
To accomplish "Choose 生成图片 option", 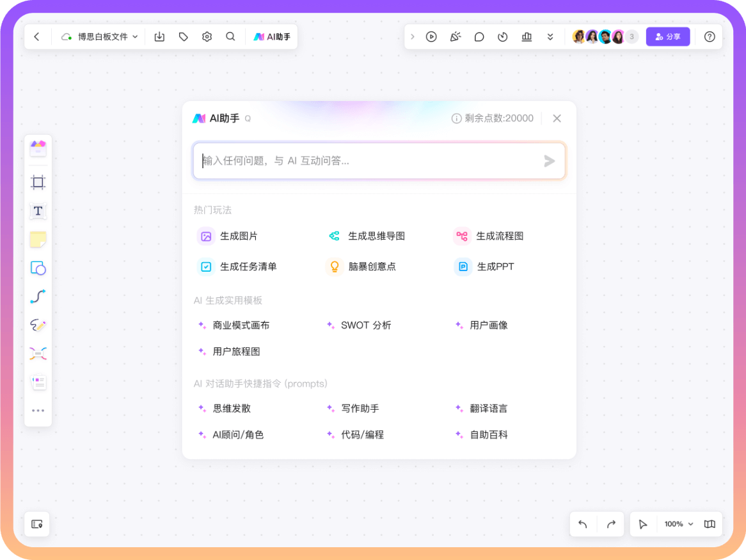I will (227, 237).
